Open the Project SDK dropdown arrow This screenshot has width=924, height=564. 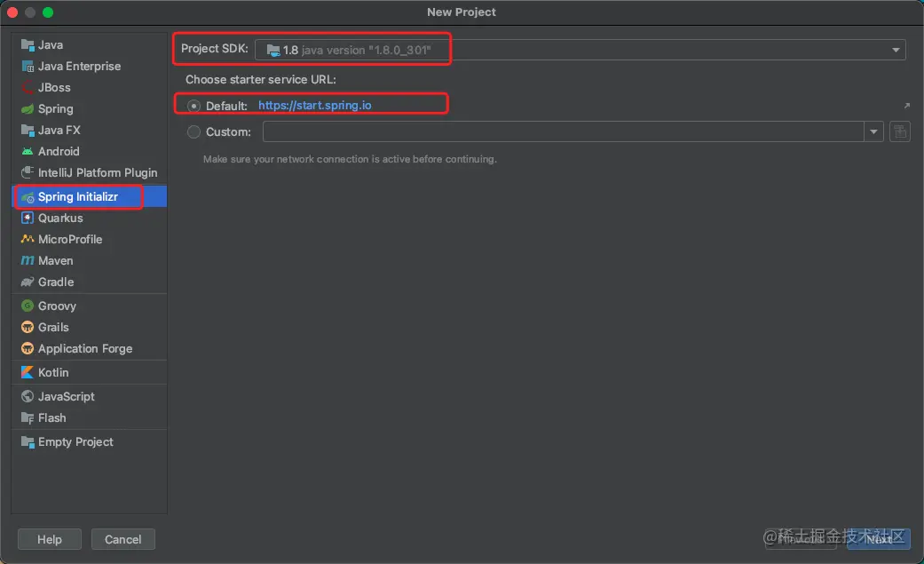pyautogui.click(x=896, y=50)
